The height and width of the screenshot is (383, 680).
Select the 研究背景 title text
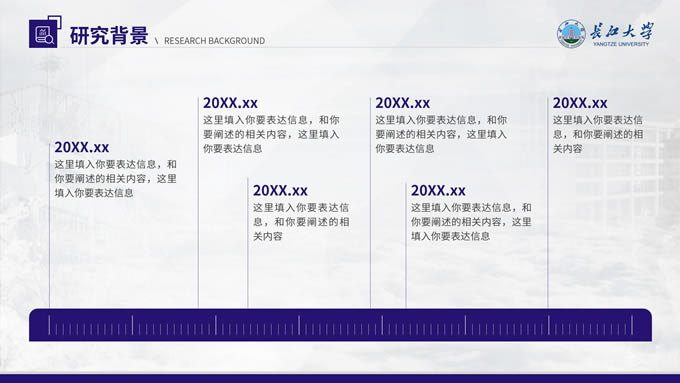click(109, 36)
